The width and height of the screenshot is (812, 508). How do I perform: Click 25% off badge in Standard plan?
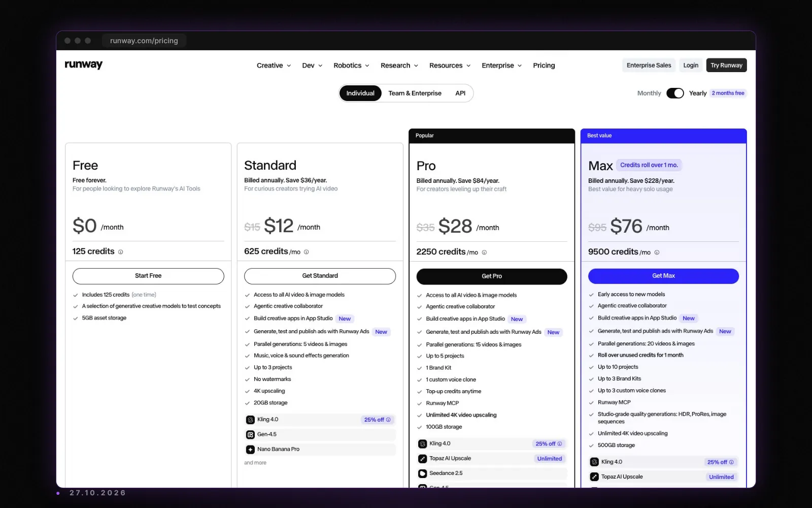click(x=377, y=420)
